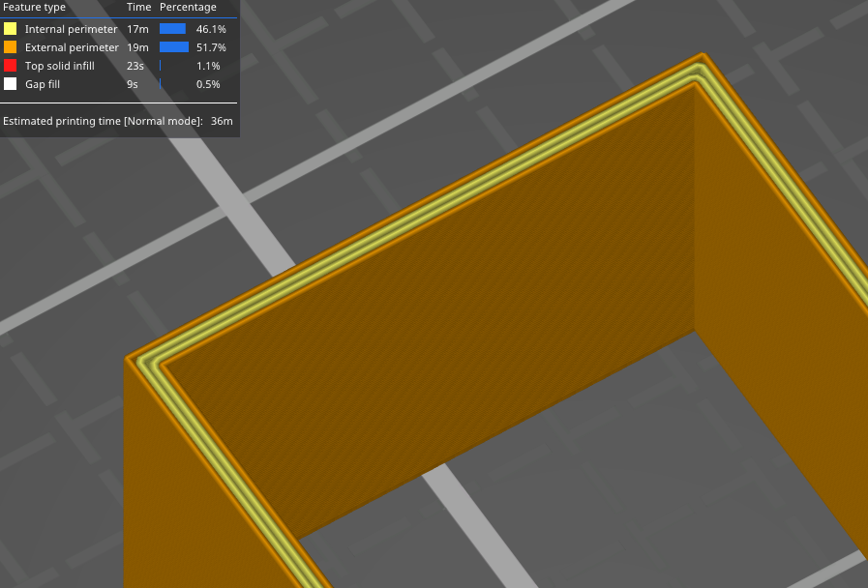
Task: Click the 9s time value
Action: click(x=132, y=84)
